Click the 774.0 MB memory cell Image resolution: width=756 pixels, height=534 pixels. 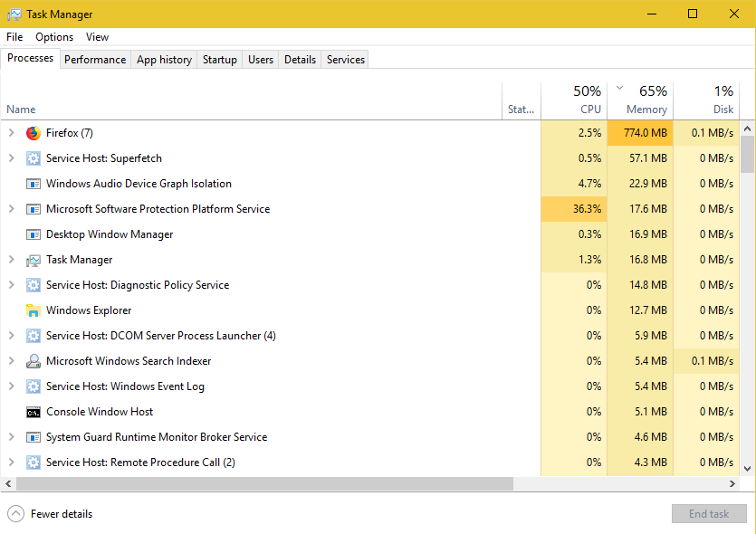click(x=640, y=133)
